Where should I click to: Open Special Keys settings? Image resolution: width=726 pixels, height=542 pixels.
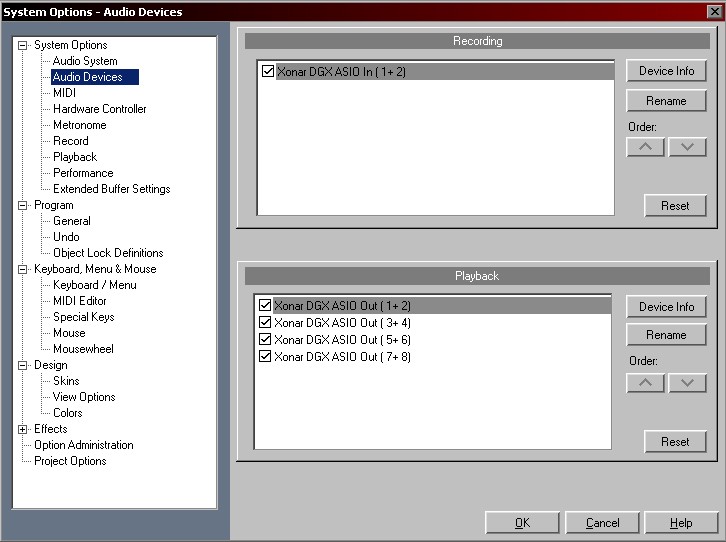click(84, 317)
